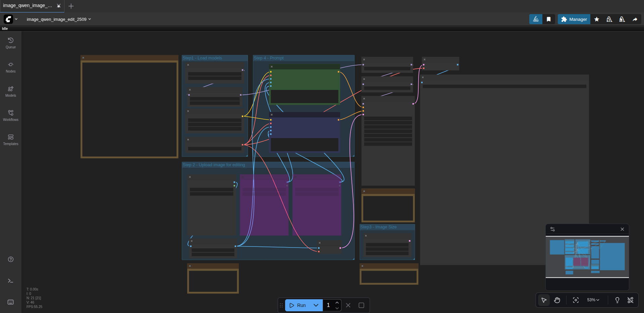
Task: Open the ComfyUI logo main menu
Action: (x=9, y=19)
